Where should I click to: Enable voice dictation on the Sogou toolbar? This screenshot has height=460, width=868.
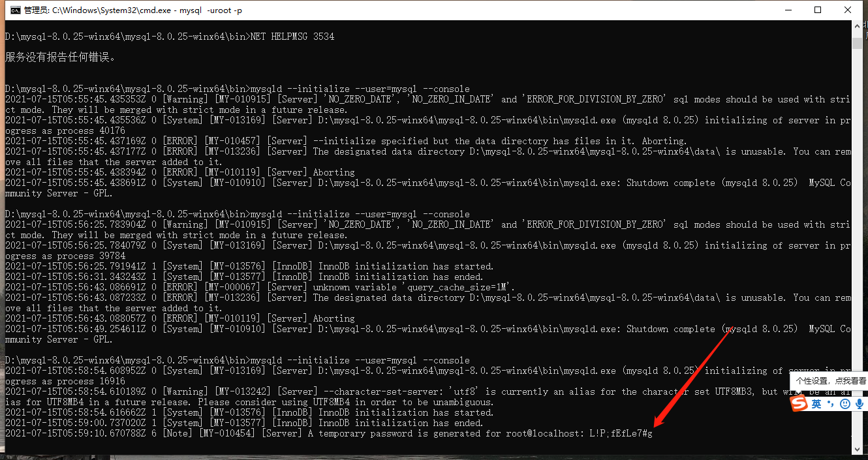(860, 404)
